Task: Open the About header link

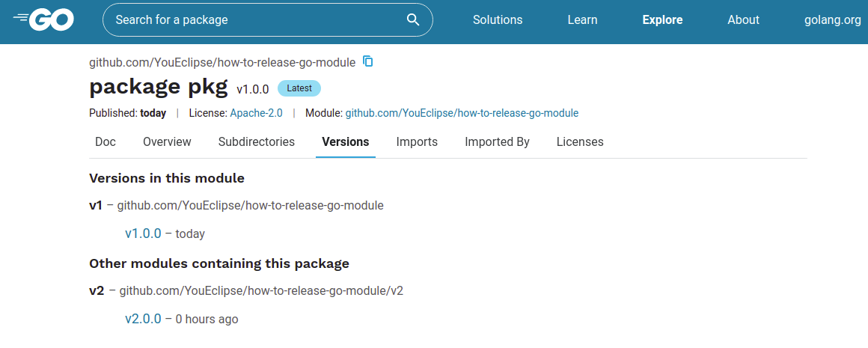Action: pos(744,20)
